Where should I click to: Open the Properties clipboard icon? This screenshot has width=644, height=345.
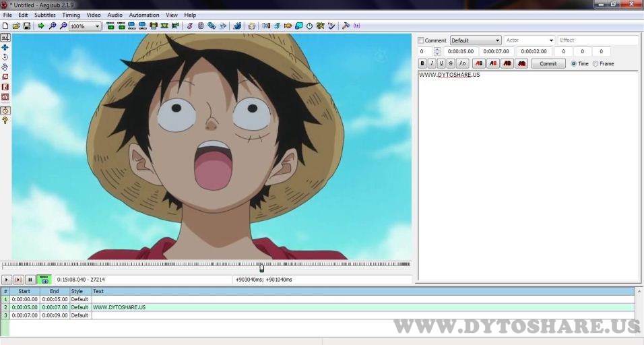(x=201, y=26)
